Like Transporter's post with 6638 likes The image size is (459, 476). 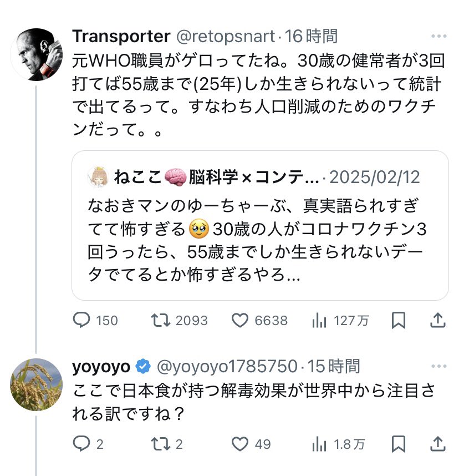pos(239,320)
